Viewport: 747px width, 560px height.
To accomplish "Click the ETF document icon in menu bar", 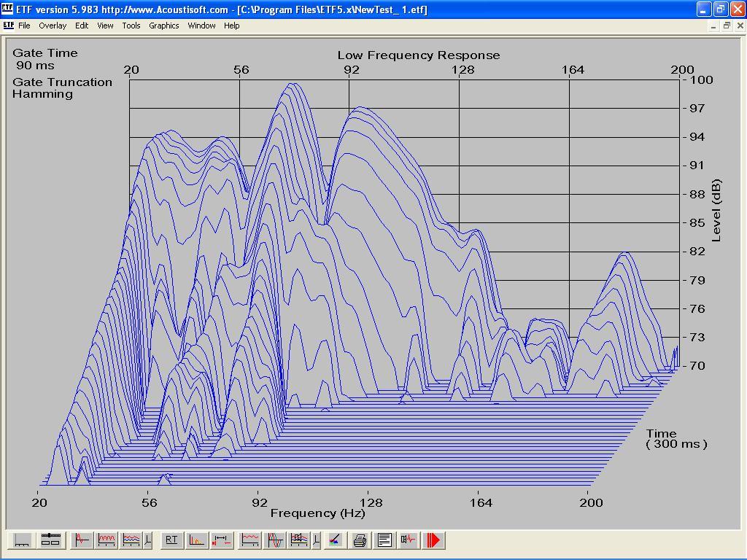I will (x=9, y=26).
